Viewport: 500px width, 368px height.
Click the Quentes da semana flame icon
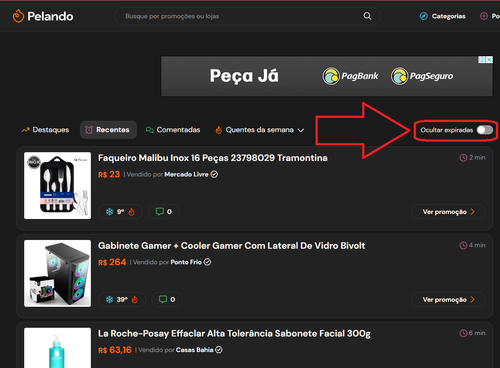point(219,130)
